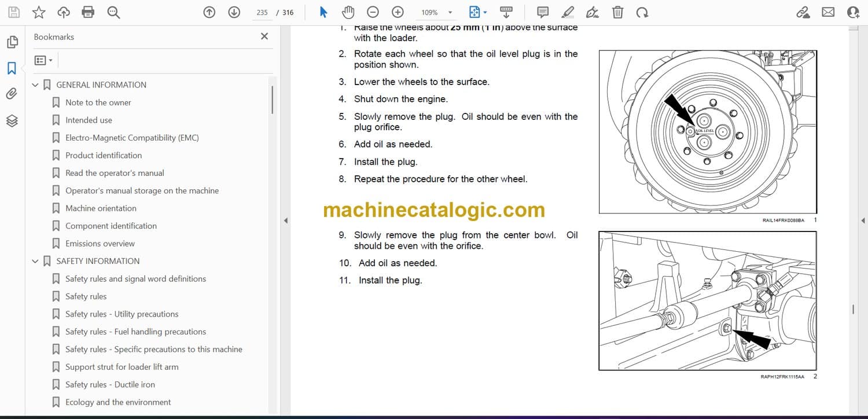Screen dimensions: 868x419
Task: Click the text 'Shut down the engine.'
Action: point(401,99)
